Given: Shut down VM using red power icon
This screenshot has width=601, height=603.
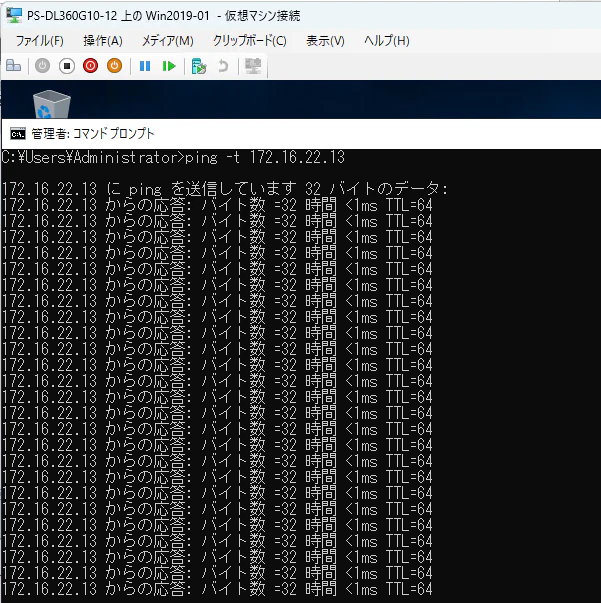Looking at the screenshot, I should point(90,66).
